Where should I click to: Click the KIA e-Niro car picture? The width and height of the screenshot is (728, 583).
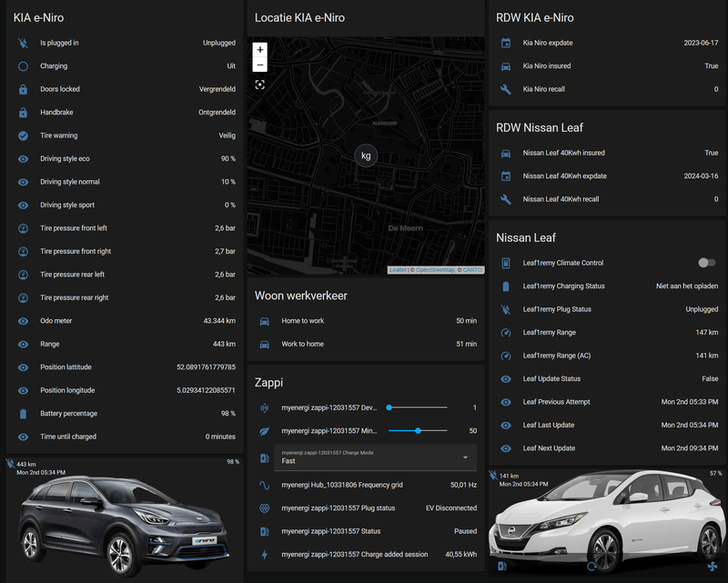[x=124, y=523]
